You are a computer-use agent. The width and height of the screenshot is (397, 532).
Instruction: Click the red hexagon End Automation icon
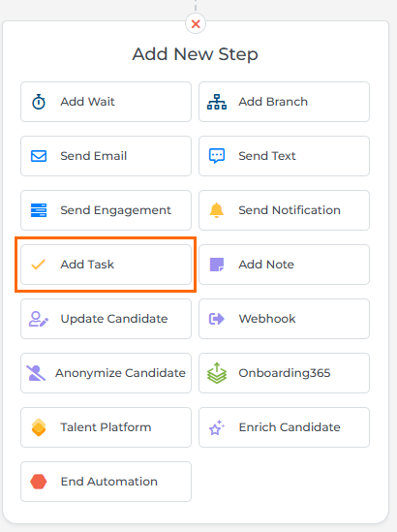(39, 482)
